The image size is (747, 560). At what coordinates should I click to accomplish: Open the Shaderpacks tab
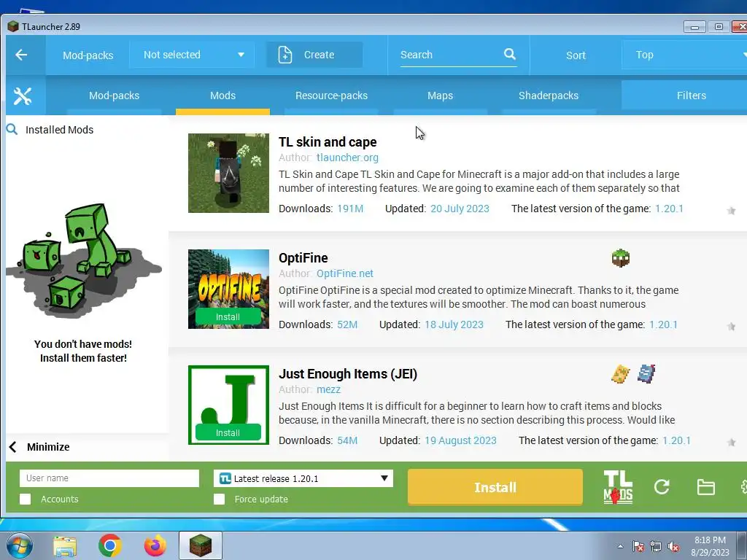click(549, 96)
